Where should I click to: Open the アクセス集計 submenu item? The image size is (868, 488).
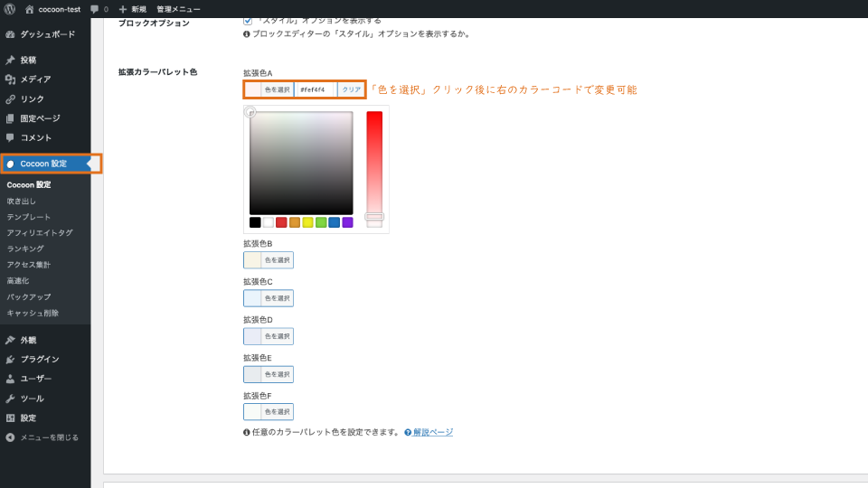pyautogui.click(x=29, y=265)
